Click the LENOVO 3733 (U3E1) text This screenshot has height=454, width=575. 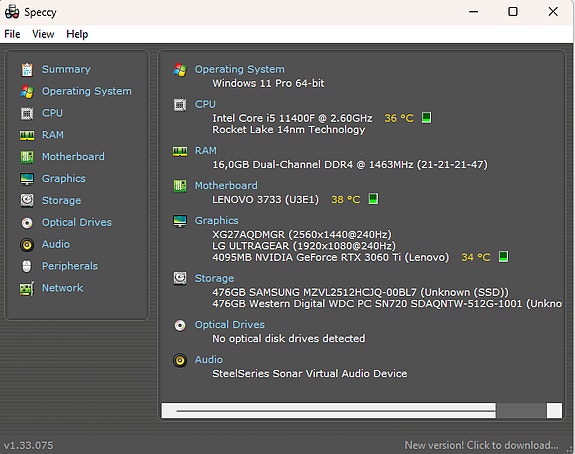click(265, 199)
